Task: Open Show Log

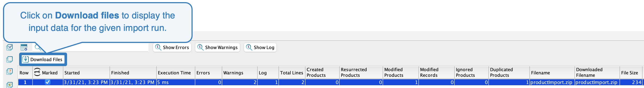Action: point(260,47)
